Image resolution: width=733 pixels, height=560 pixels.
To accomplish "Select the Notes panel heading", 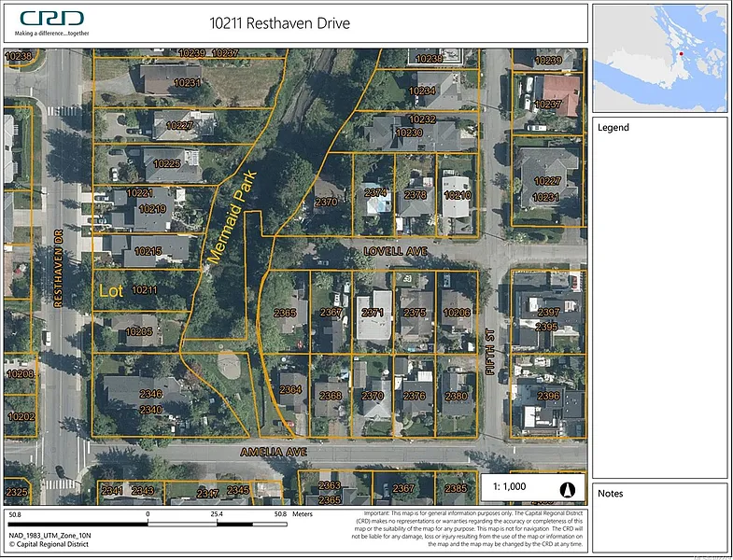I will [611, 494].
